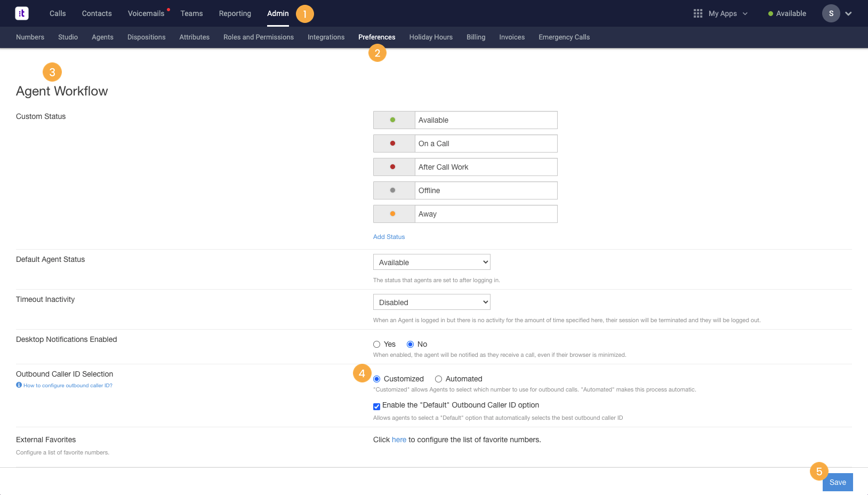This screenshot has width=868, height=495.
Task: Open the Invoices submenu
Action: pyautogui.click(x=512, y=37)
